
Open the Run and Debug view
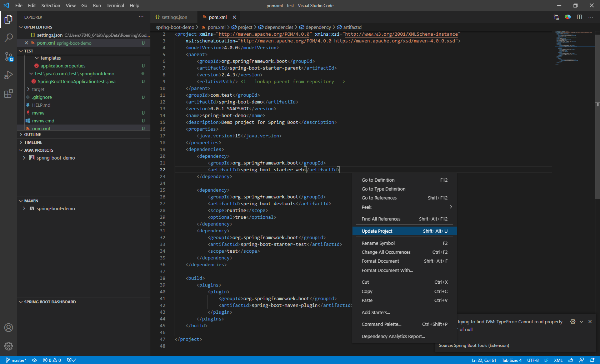click(x=9, y=75)
